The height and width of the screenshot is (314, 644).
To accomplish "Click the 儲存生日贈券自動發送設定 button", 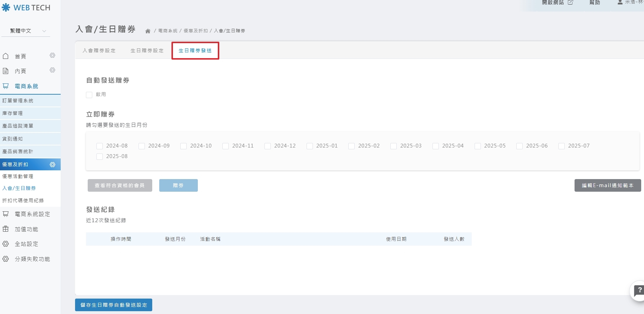I will pos(114,305).
